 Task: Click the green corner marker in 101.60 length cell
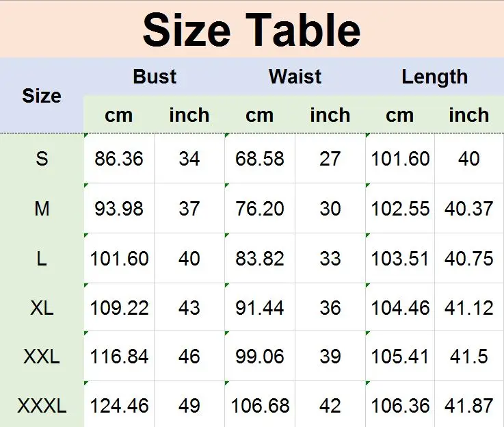pos(367,135)
